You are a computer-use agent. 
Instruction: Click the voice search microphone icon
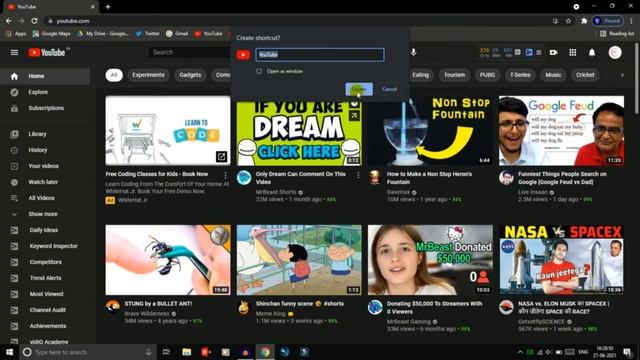pos(413,52)
